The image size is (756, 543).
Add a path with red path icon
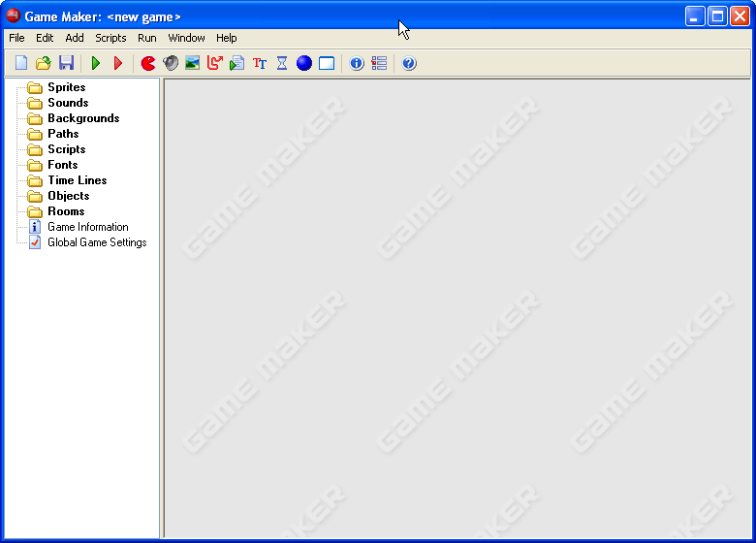tap(214, 63)
